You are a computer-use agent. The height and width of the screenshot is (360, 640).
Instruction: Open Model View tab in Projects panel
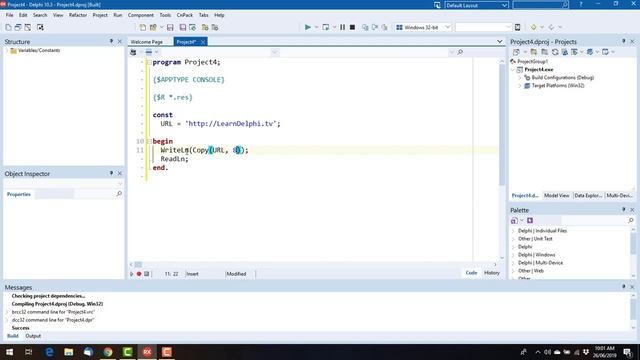click(556, 196)
